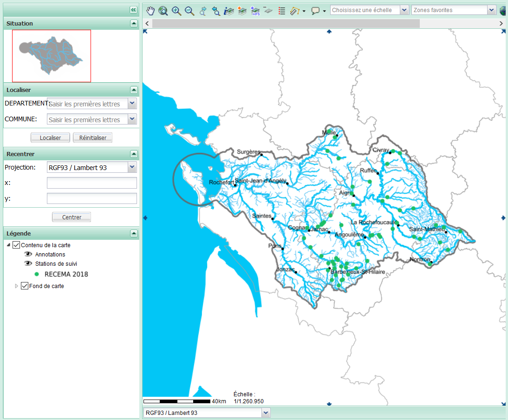Click the Localiser button
The height and width of the screenshot is (420, 508).
pyautogui.click(x=50, y=138)
